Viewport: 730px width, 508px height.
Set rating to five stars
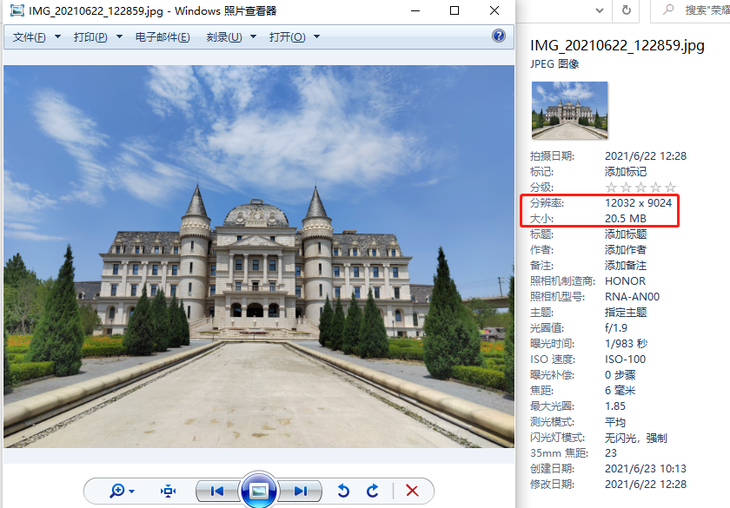click(x=670, y=187)
